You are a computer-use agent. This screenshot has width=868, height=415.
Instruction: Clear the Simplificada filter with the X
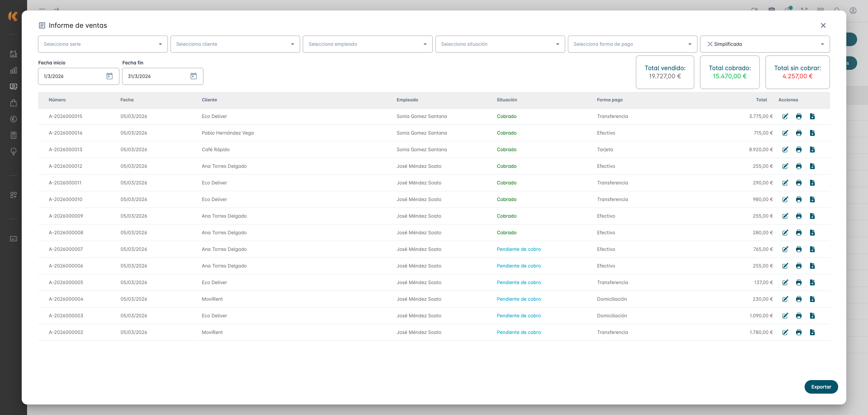pyautogui.click(x=710, y=44)
